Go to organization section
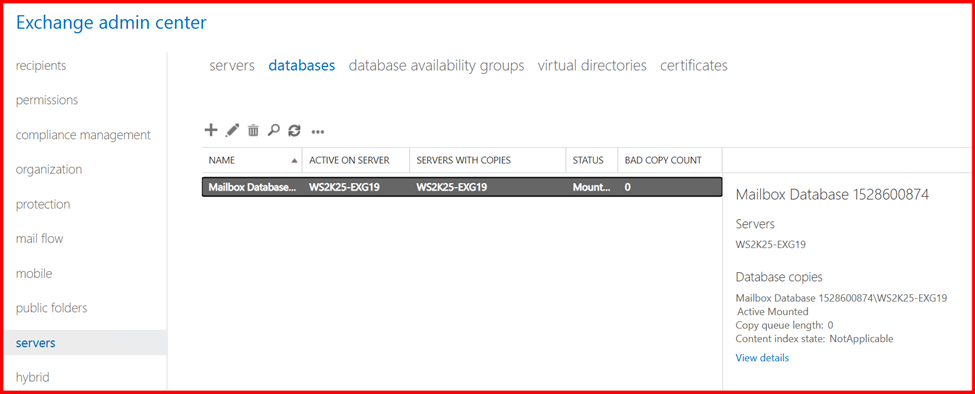Screen dimensions: 975x394 49,169
